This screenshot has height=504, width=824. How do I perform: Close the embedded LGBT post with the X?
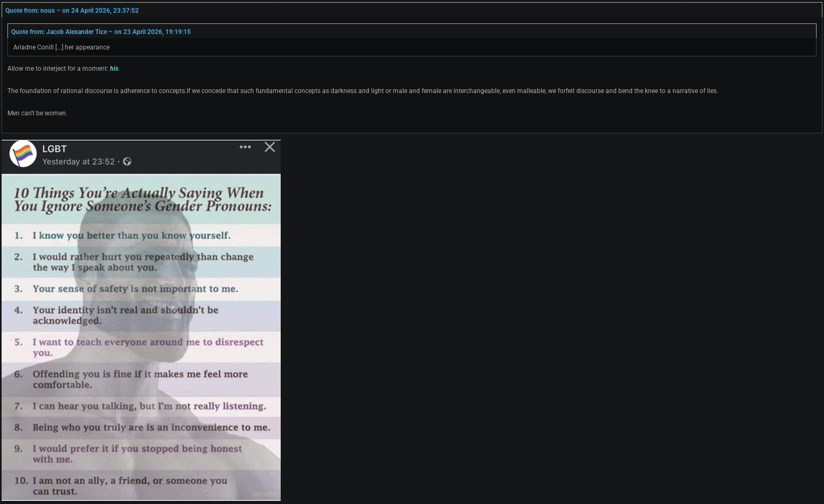270,147
